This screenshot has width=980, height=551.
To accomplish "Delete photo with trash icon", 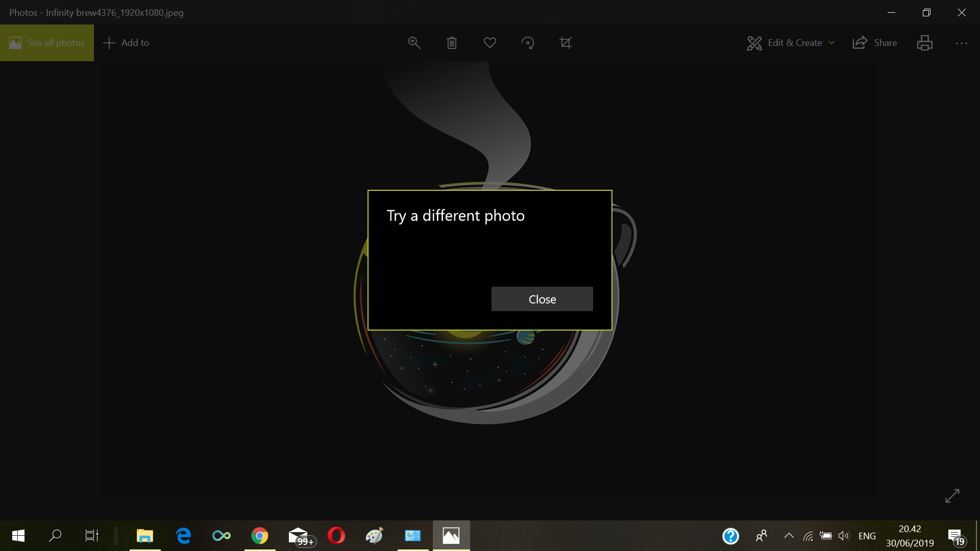I will pyautogui.click(x=452, y=43).
